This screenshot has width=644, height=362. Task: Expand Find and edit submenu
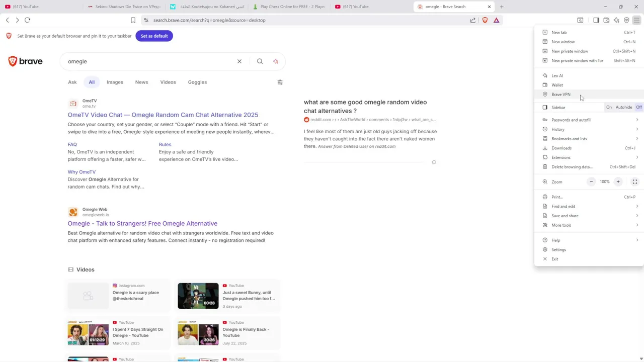point(589,206)
